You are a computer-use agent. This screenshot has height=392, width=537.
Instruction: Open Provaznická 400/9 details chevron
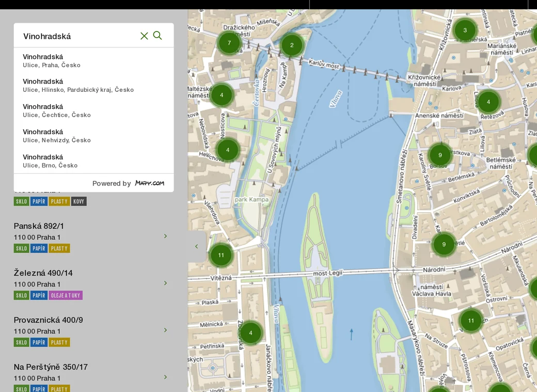coord(165,330)
